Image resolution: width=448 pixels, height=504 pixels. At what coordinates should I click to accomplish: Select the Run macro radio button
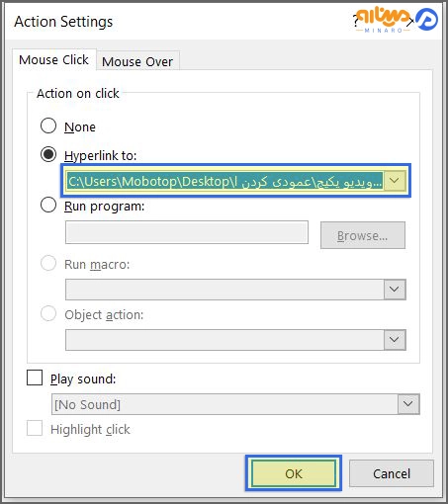[x=48, y=264]
